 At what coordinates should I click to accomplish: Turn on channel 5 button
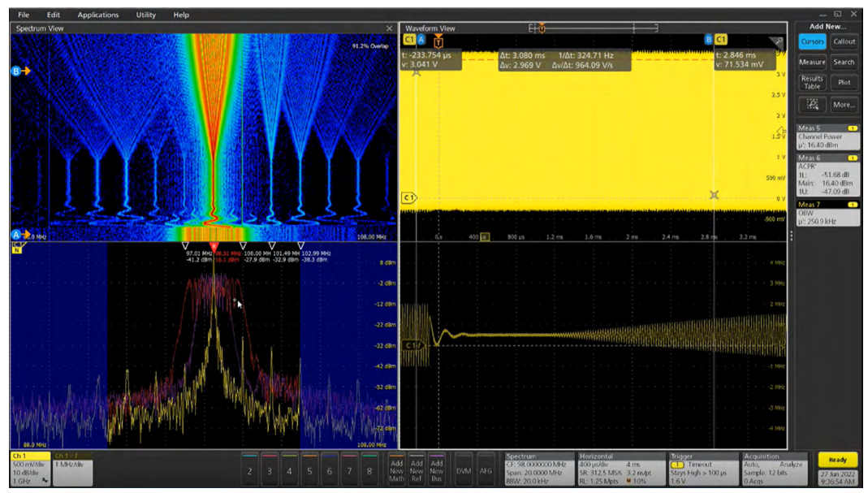[x=309, y=470]
